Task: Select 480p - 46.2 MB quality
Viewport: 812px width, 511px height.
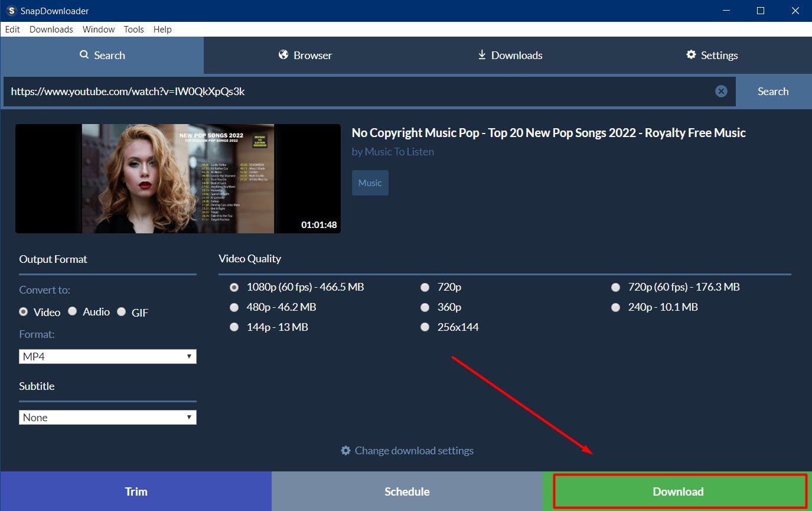Action: click(x=234, y=307)
